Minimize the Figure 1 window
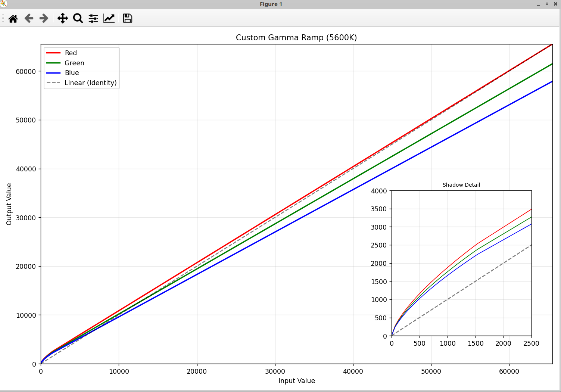Viewport: 561px width, 392px height. (x=538, y=4)
